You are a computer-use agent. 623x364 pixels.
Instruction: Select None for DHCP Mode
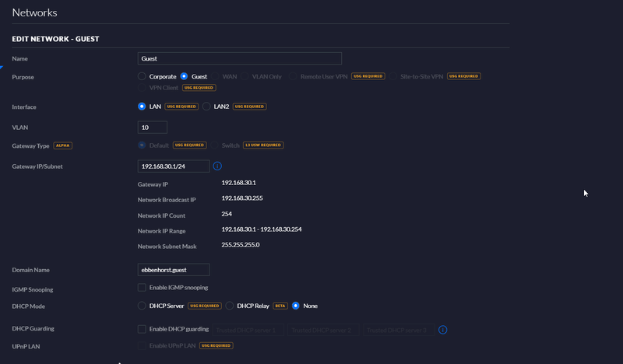[x=296, y=306]
